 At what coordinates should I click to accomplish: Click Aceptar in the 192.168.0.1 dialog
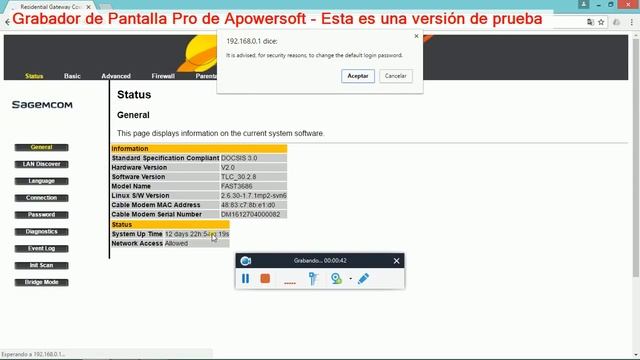[358, 76]
